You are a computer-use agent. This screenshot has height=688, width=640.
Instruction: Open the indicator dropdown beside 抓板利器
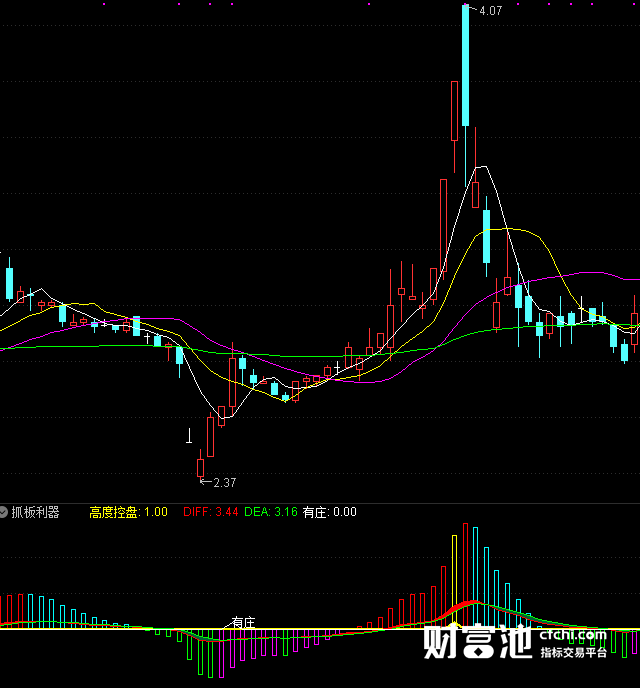4,512
